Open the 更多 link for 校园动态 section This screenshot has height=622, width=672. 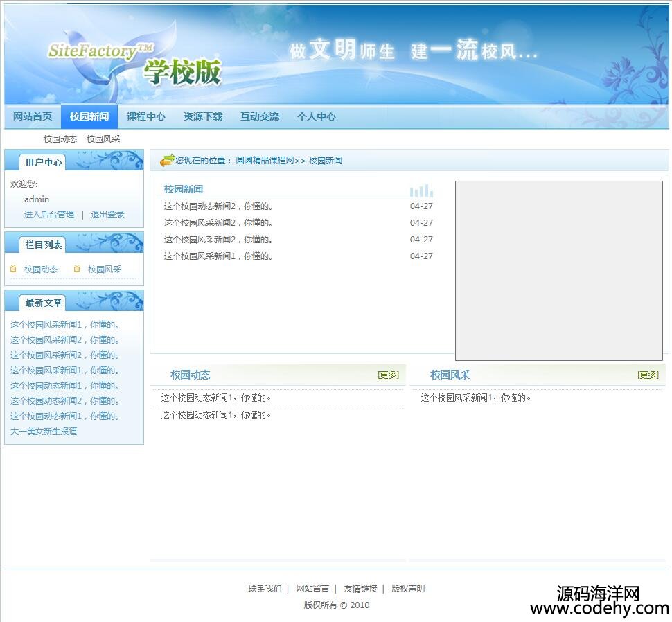click(388, 375)
